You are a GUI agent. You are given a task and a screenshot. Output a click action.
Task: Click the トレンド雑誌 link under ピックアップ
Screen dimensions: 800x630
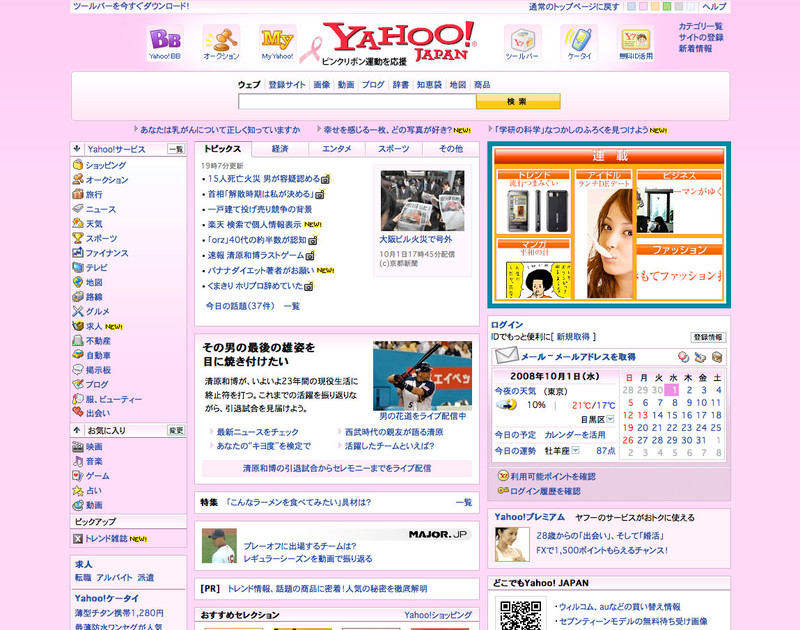tap(106, 539)
